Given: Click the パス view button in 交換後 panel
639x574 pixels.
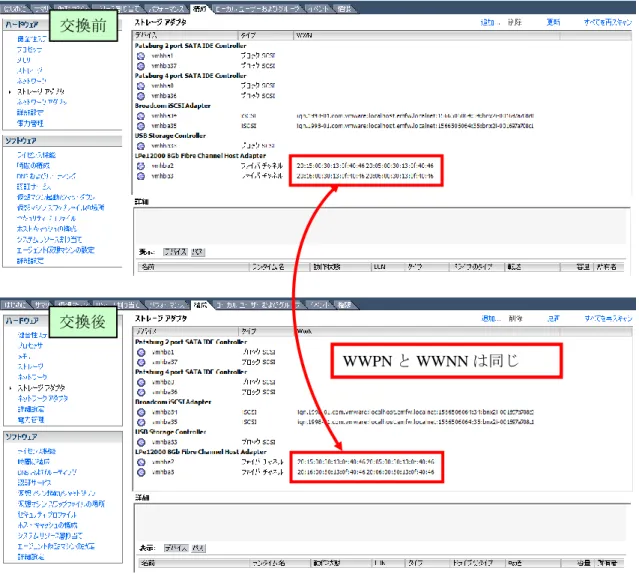Looking at the screenshot, I should click(x=198, y=548).
